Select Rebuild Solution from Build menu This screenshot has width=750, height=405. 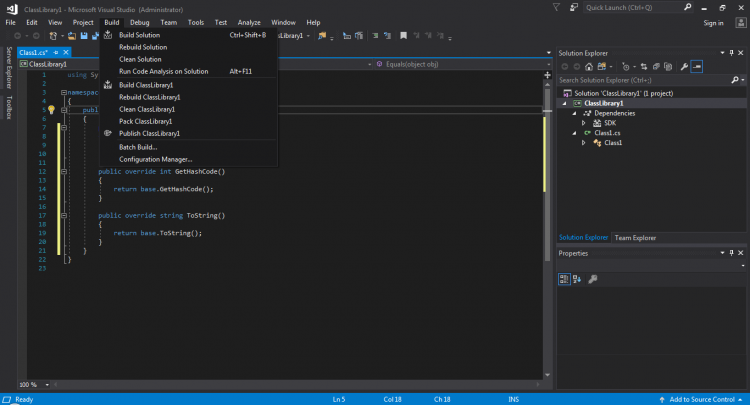(143, 47)
